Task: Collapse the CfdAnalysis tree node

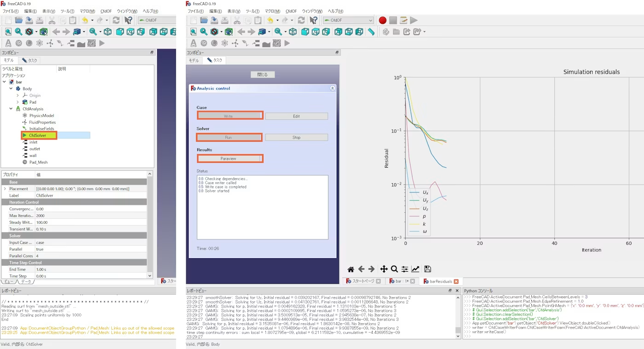Action: (x=11, y=109)
